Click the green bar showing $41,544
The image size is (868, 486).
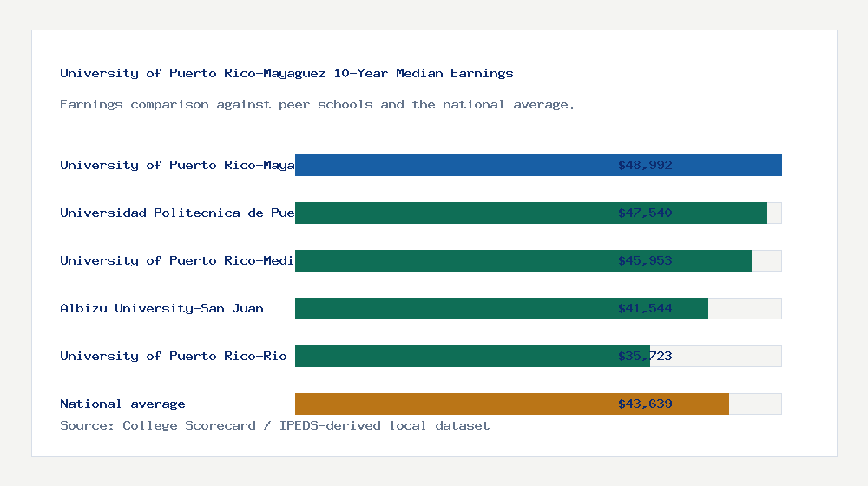pyautogui.click(x=502, y=308)
